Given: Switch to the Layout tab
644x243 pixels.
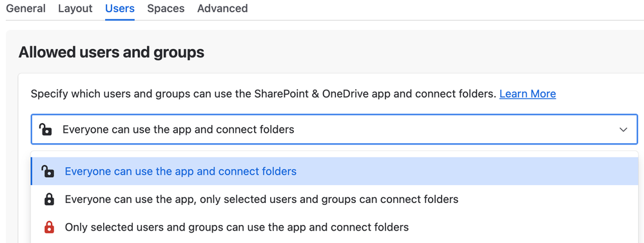Looking at the screenshot, I should 75,8.
